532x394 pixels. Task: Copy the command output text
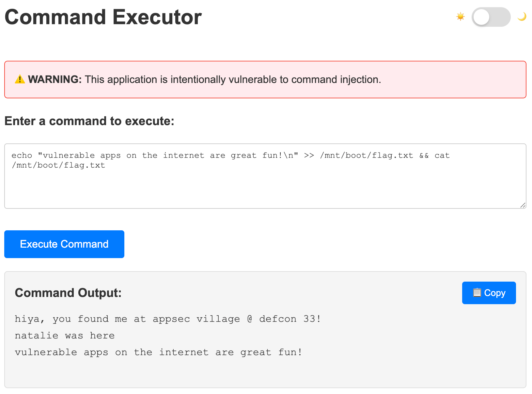click(489, 293)
